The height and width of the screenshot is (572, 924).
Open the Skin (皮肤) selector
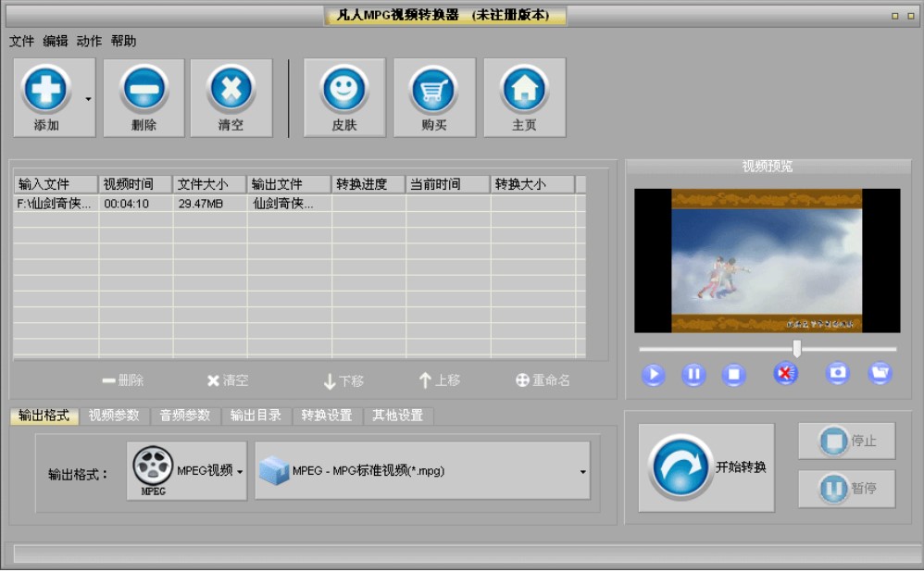[x=344, y=91]
